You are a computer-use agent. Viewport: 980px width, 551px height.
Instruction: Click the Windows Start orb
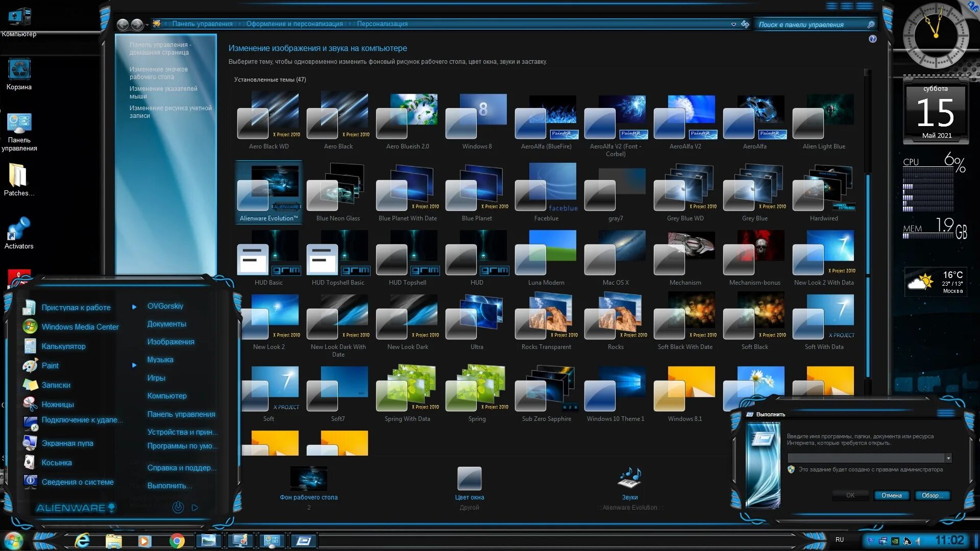[14, 540]
